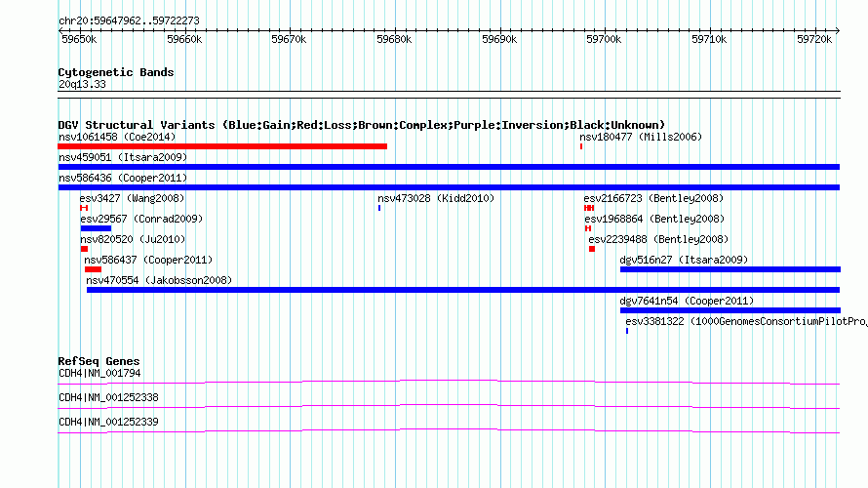Click the red nsv586437 loss bar
This screenshot has height=488, width=868.
(x=93, y=269)
